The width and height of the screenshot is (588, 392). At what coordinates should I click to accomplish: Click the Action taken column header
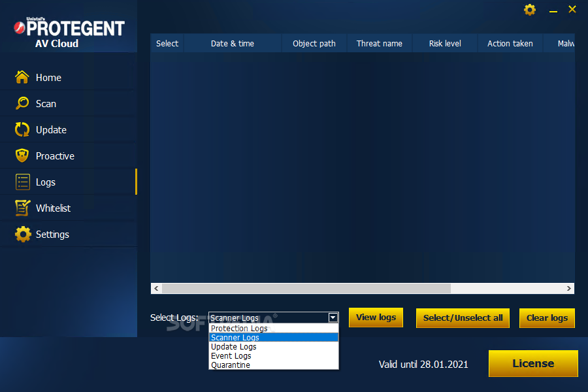tap(510, 44)
